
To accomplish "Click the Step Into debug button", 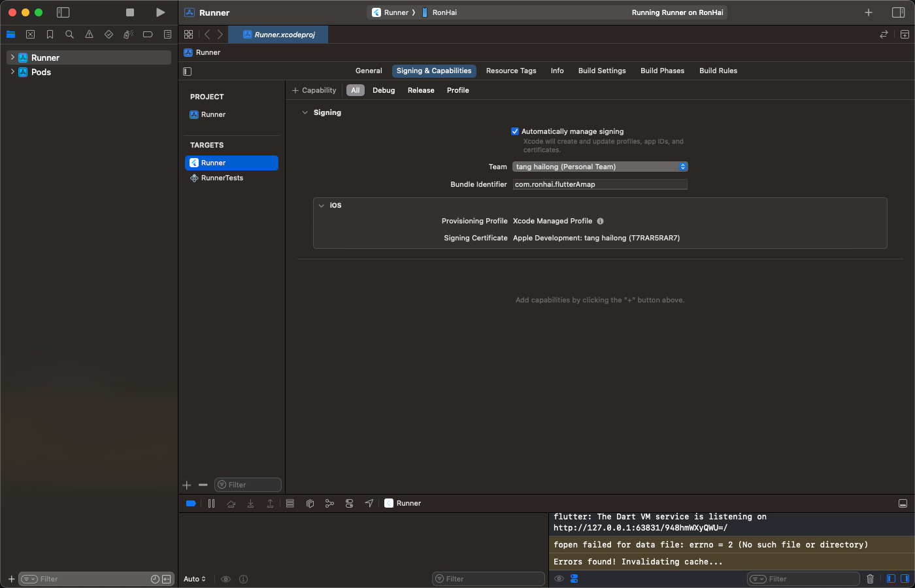I will 250,503.
